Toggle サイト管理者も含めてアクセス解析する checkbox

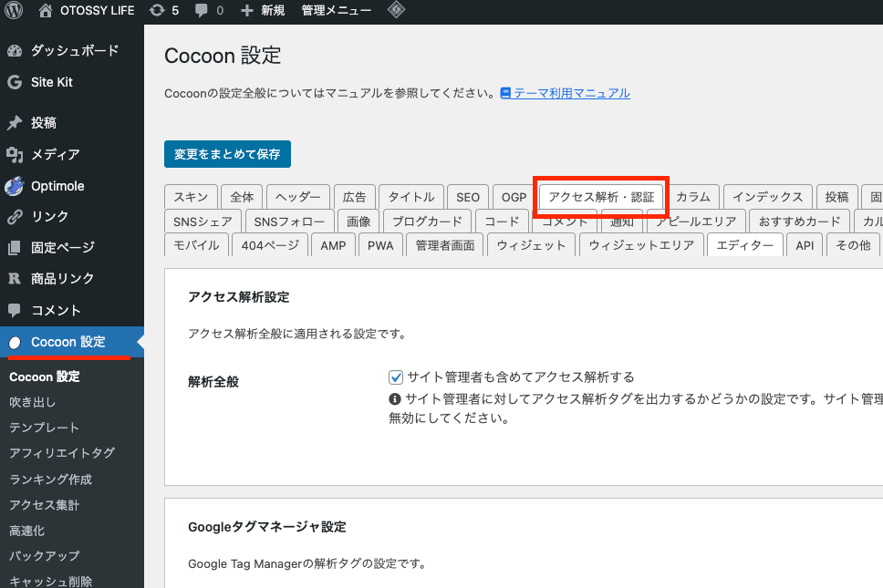click(x=396, y=377)
